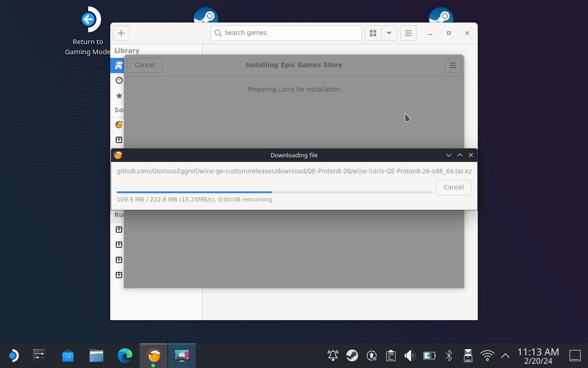The height and width of the screenshot is (368, 588).
Task: Show favorite games with the star icon
Action: [119, 96]
